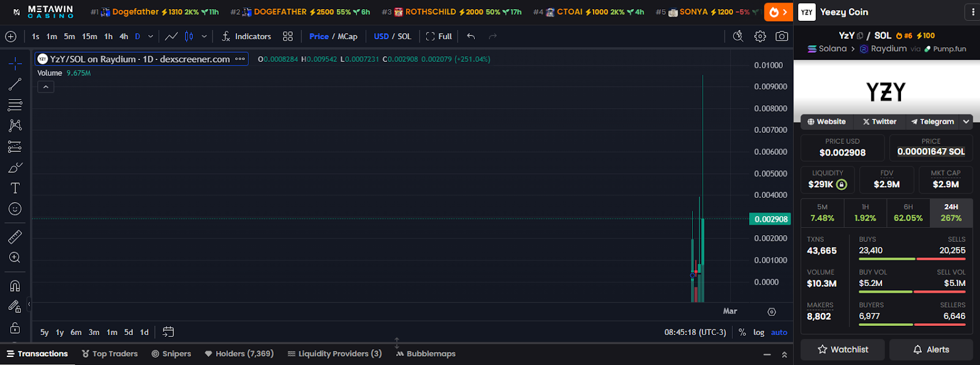Open the Yeezy Coin three-dots menu
The image size is (980, 365).
(972, 12)
